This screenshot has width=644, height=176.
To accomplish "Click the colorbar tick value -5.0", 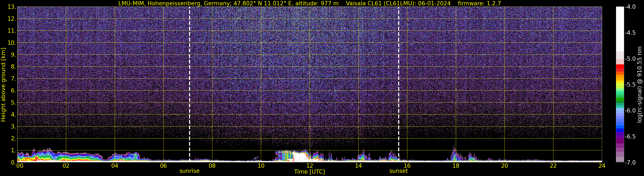I will (630, 59).
